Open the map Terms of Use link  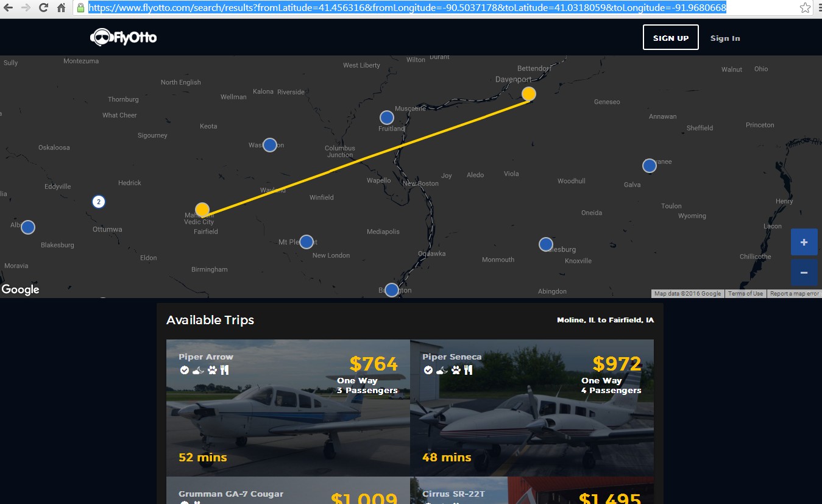(x=745, y=294)
